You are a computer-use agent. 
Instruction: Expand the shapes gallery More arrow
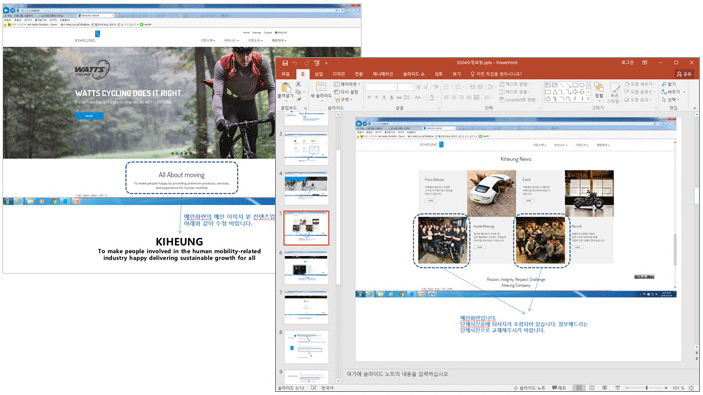tap(588, 100)
